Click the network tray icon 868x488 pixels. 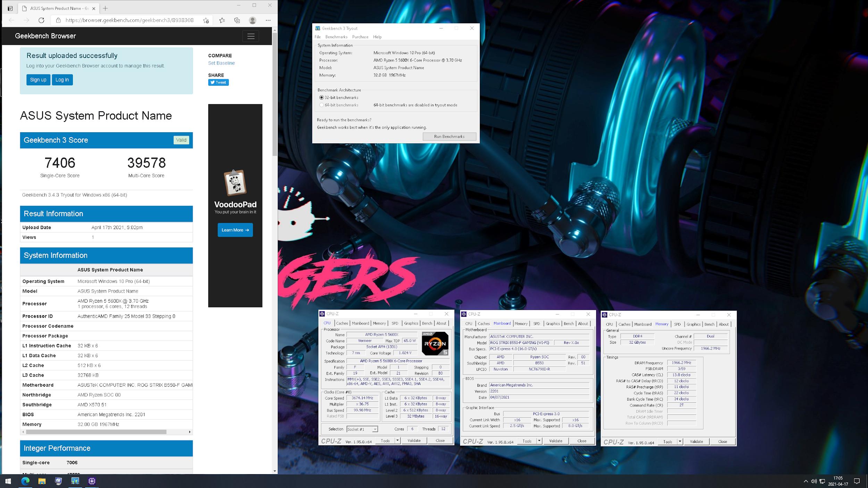click(x=822, y=481)
